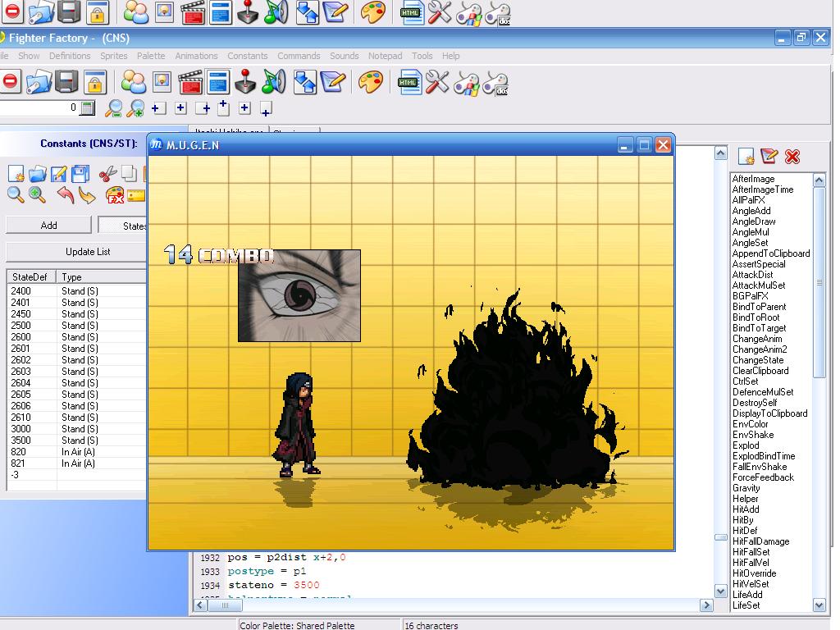Click the HTML document icon under the menu bar
The width and height of the screenshot is (840, 630).
(x=410, y=82)
